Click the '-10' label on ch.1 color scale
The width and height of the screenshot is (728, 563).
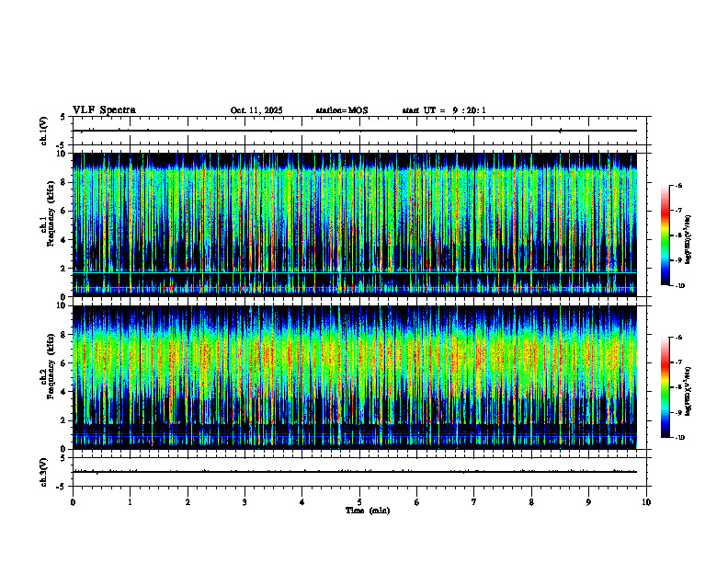click(679, 286)
